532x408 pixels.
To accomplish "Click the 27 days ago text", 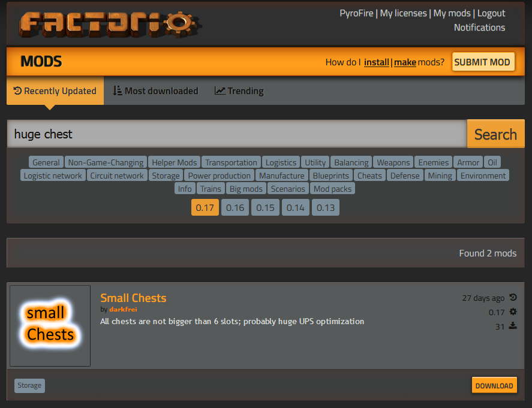I will pyautogui.click(x=483, y=298).
